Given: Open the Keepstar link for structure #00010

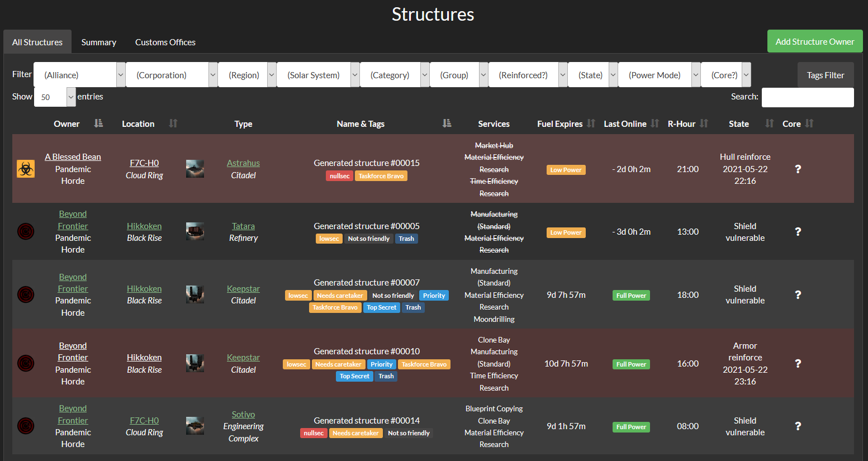Looking at the screenshot, I should pyautogui.click(x=243, y=357).
